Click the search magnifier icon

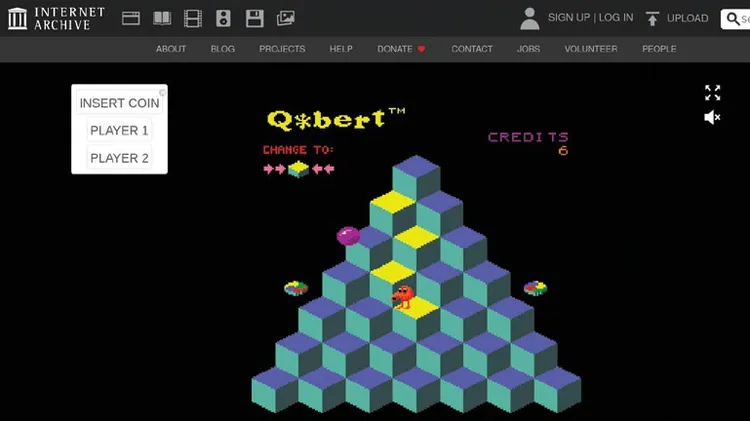[732, 19]
